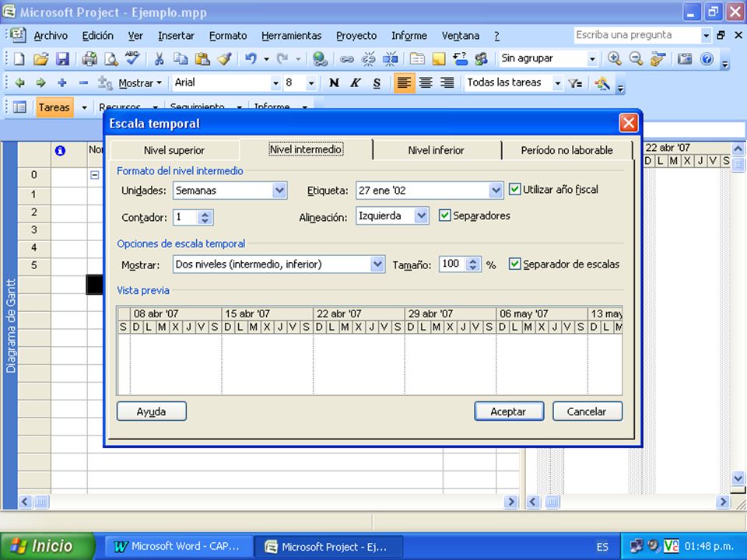Screen dimensions: 747x560
Task: Open Microsoft Project help icon
Action: coord(707,59)
